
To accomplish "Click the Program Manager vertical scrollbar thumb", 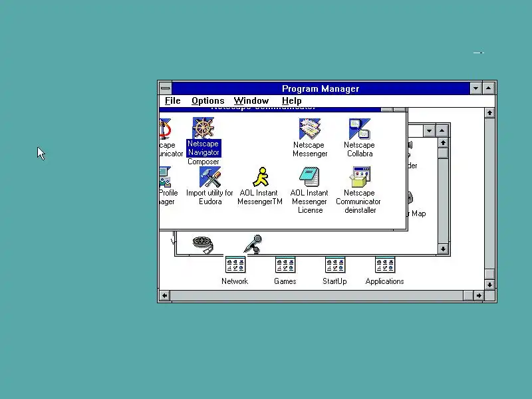I will pos(489,275).
